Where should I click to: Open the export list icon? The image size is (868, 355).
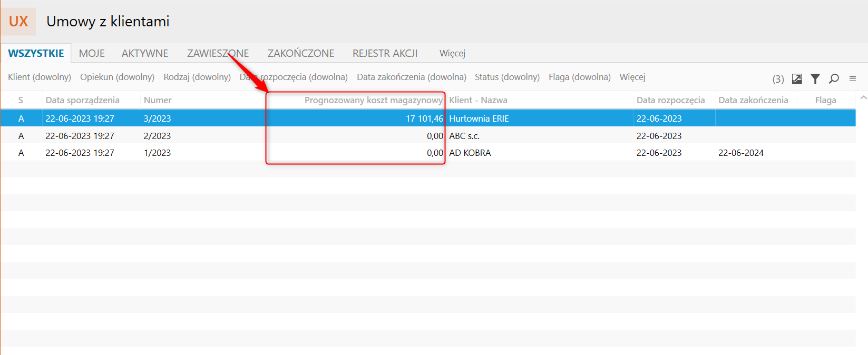click(797, 78)
